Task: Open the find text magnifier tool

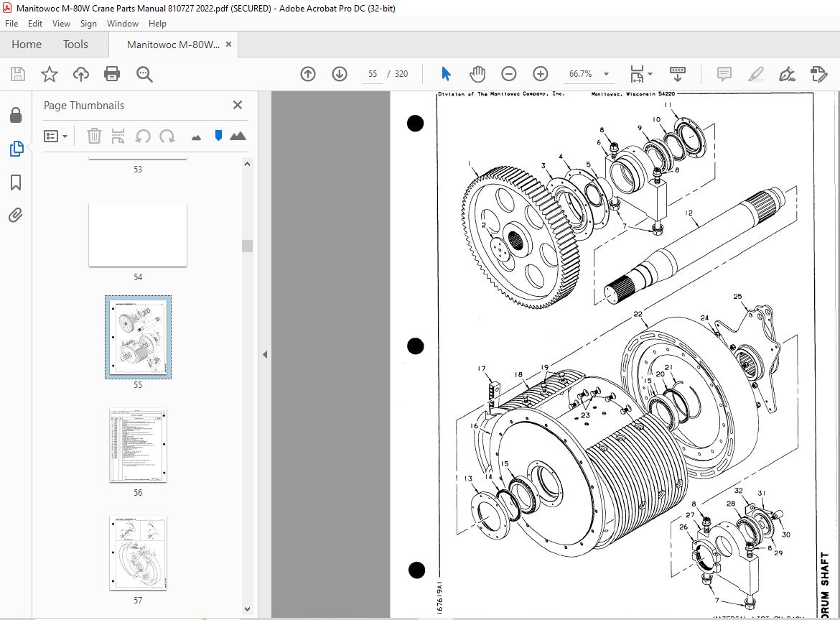Action: coord(144,74)
